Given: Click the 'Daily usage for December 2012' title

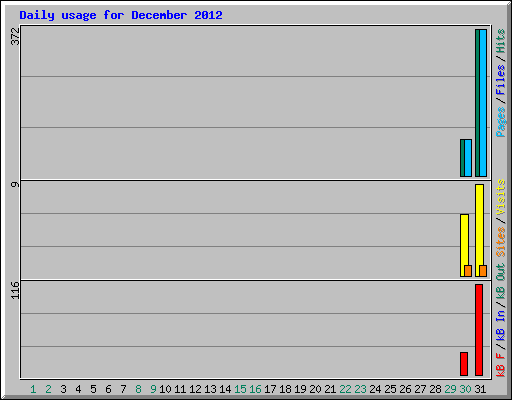Looking at the screenshot, I should [x=121, y=15].
